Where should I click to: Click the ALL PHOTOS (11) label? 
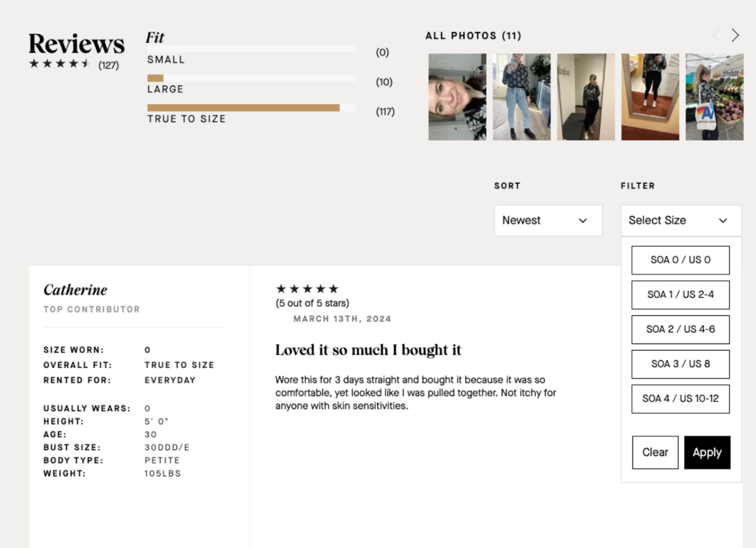(473, 35)
